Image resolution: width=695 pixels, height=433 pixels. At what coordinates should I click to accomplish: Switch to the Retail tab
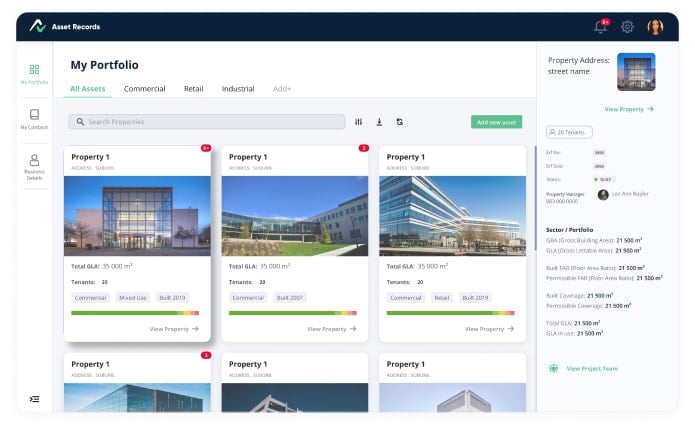194,89
